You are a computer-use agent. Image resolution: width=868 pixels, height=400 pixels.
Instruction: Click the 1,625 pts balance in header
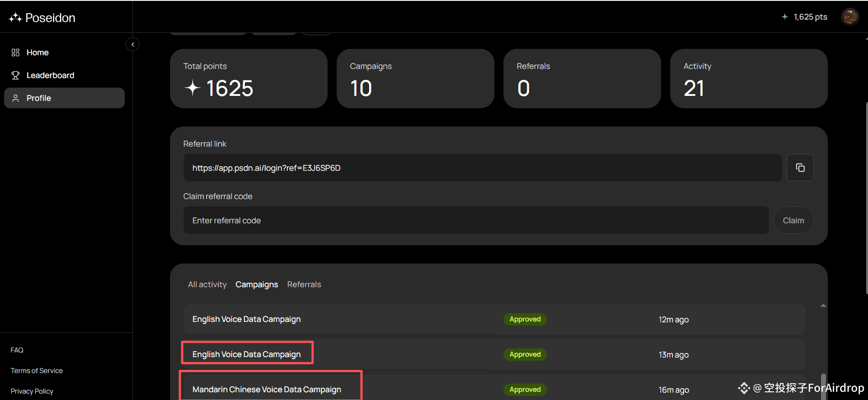click(810, 17)
